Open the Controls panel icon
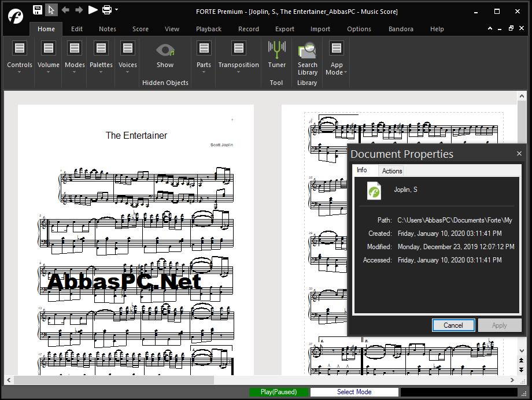The width and height of the screenshot is (532, 400). 19,48
